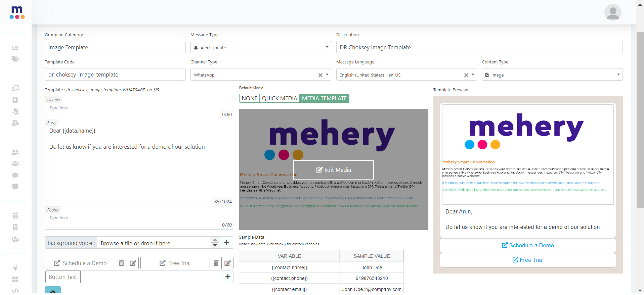Viewport: 644px width, 295px height.
Task: Open the presenter screen sidebar icon
Action: (15, 88)
